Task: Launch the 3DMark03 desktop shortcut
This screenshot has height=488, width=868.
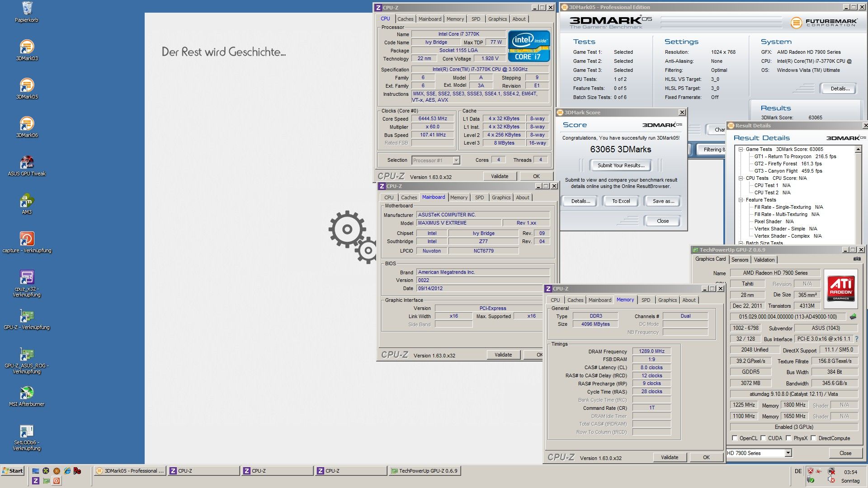Action: coord(27,50)
